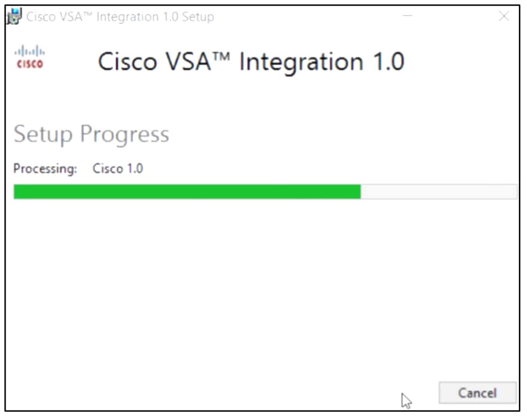Image resolution: width=527 pixels, height=420 pixels.
Task: Cancel the installation
Action: tap(477, 392)
